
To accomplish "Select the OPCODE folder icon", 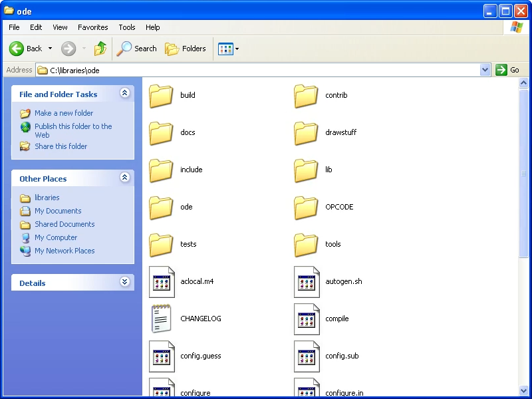I will (306, 207).
